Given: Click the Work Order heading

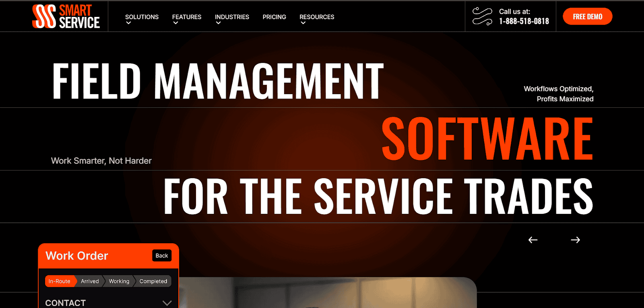Looking at the screenshot, I should tap(77, 256).
